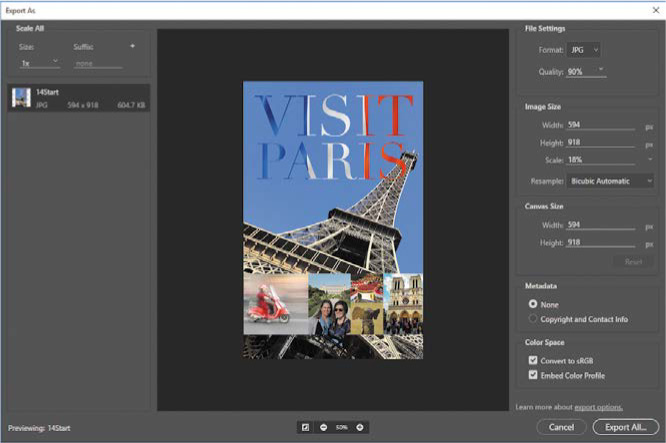Select Copyright and Contact Info metadata
This screenshot has width=666, height=443.
click(533, 319)
